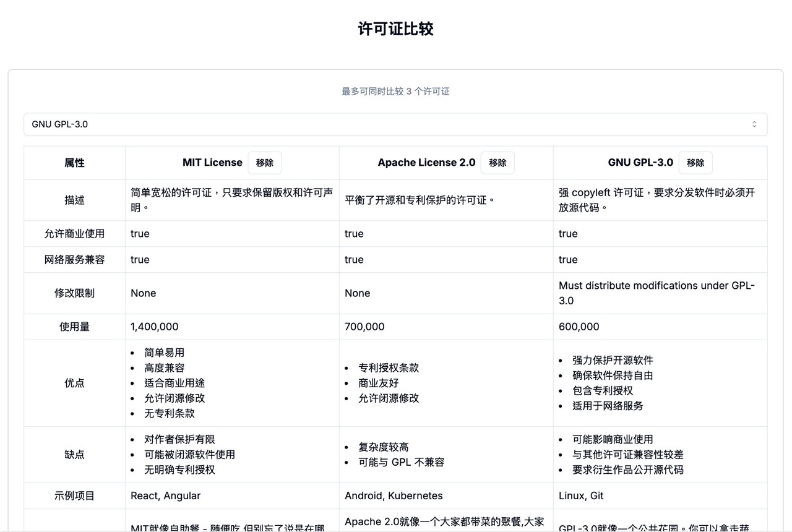Click the 缺点 row label
Screen dimensions: 792x532
(x=74, y=455)
